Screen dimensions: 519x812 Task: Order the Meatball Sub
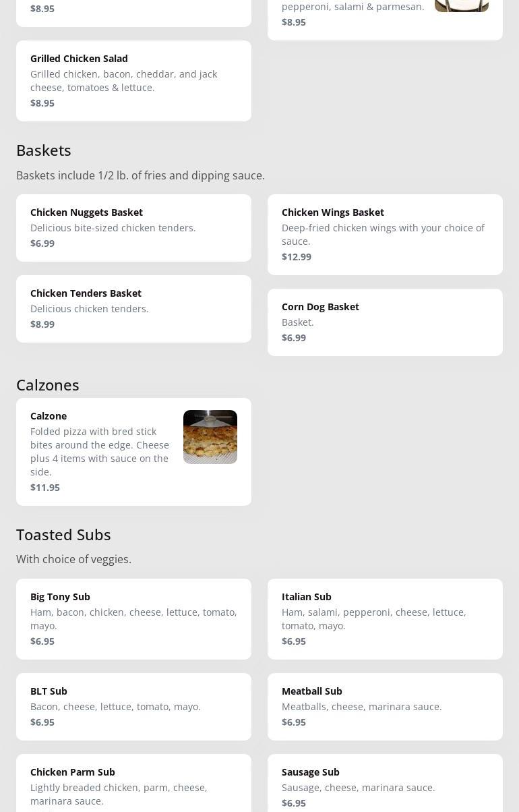[x=385, y=707]
